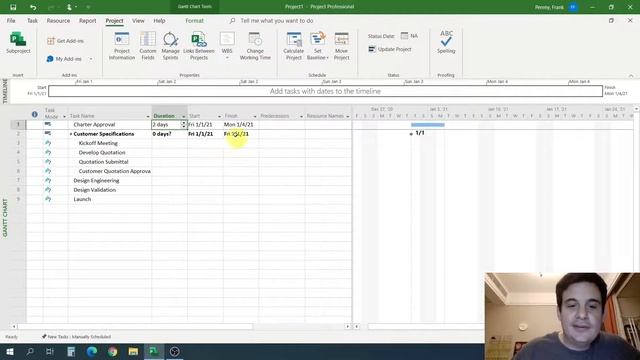
Task: Click Update Project
Action: (x=390, y=49)
